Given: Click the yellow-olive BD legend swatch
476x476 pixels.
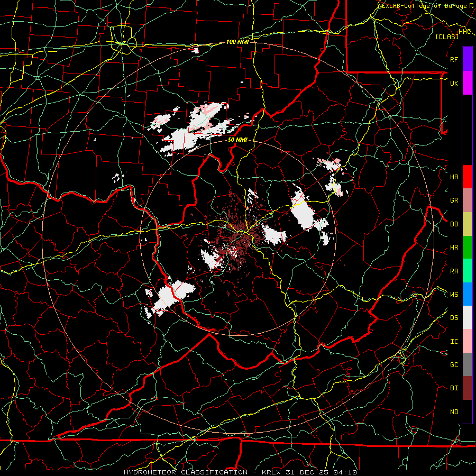Looking at the screenshot, I should tap(467, 224).
